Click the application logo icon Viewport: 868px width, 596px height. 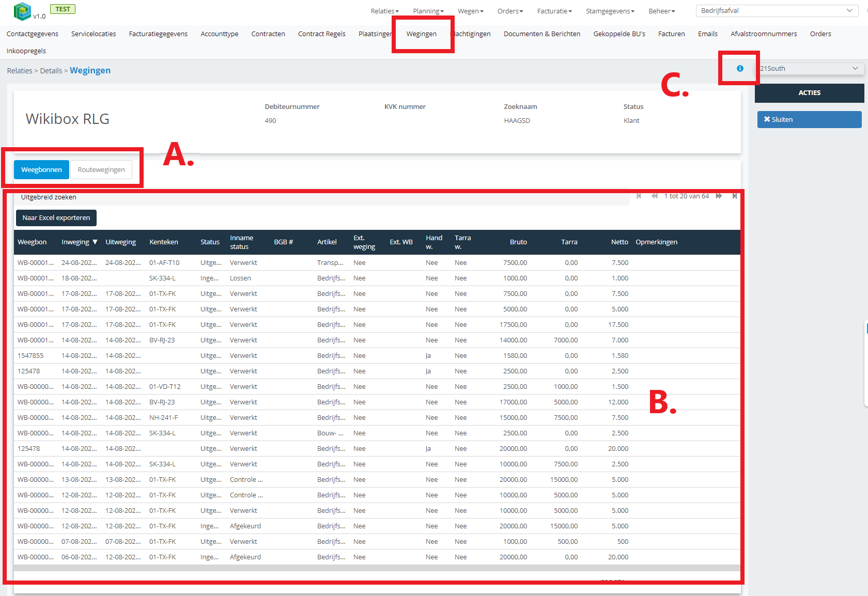22,11
